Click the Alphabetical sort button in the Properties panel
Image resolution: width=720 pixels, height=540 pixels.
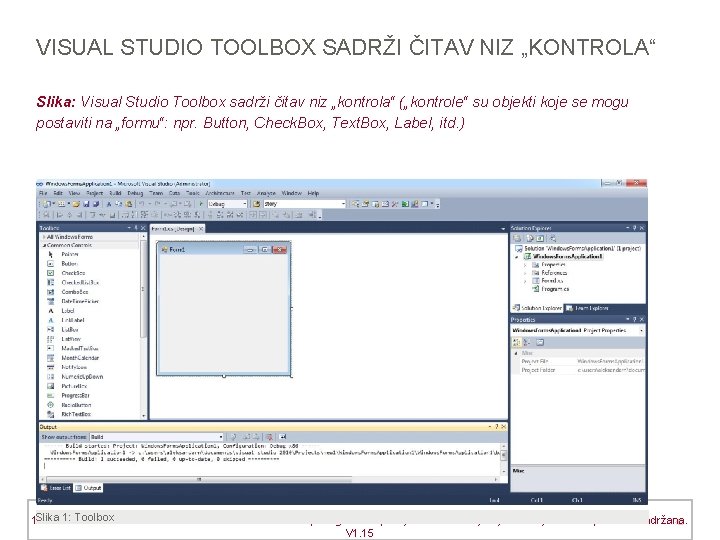(527, 342)
